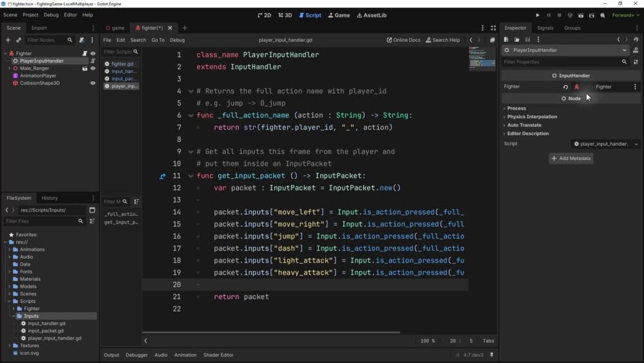This screenshot has height=363, width=644.
Task: Run the project with the Play button
Action: [538, 15]
